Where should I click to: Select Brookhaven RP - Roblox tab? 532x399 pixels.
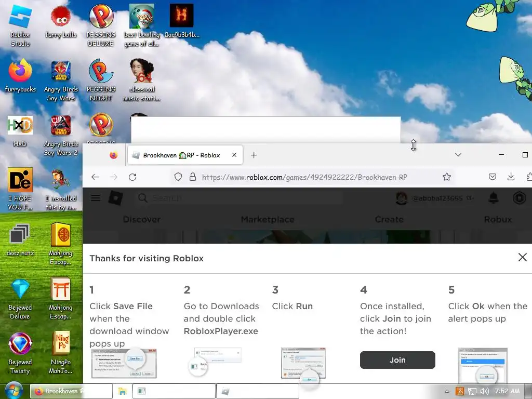pyautogui.click(x=185, y=155)
